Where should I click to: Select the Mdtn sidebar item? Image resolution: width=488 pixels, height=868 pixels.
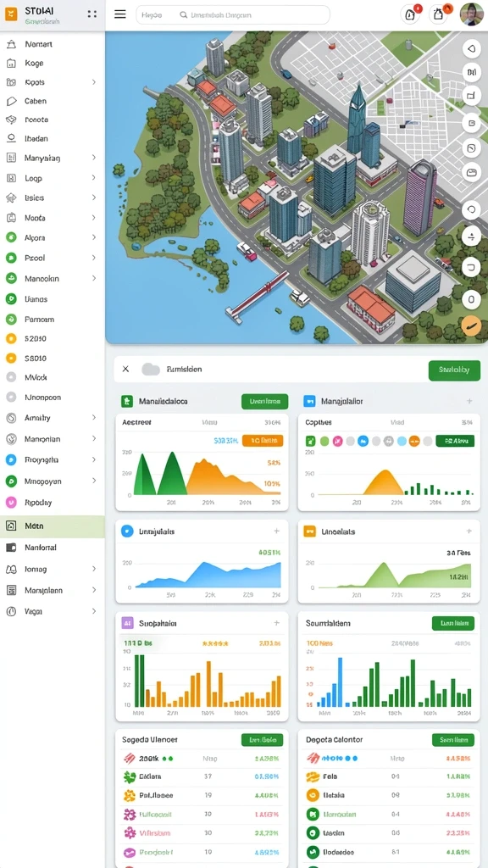pos(53,526)
